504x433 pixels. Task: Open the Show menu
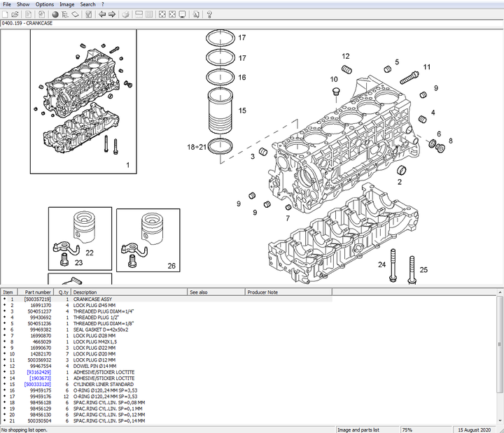(23, 4)
